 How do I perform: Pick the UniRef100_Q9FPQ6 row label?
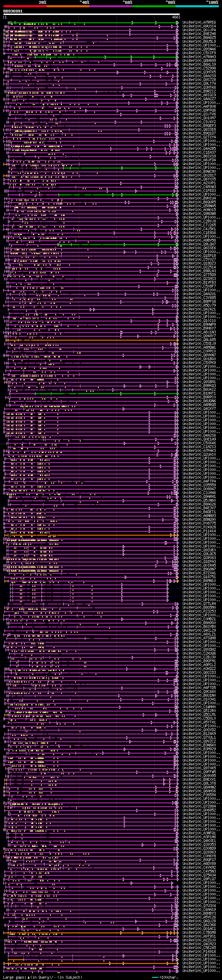pos(199,110)
